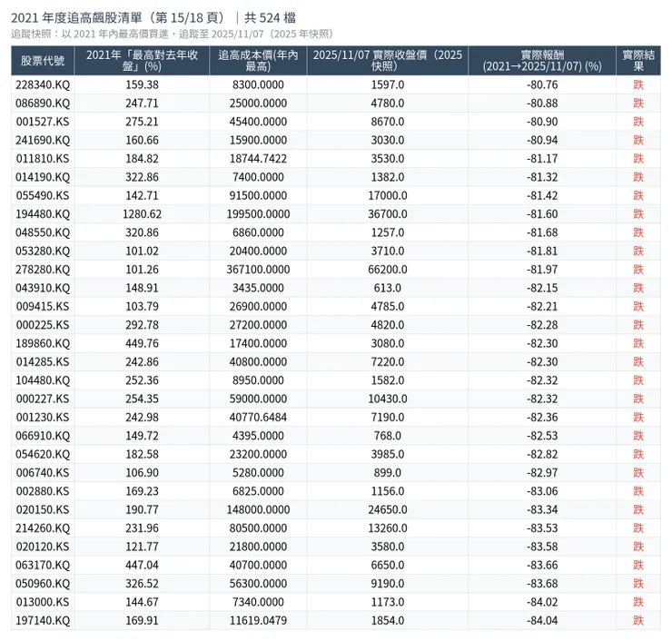
Task: Click closing price 36700.0
Action: click(388, 213)
